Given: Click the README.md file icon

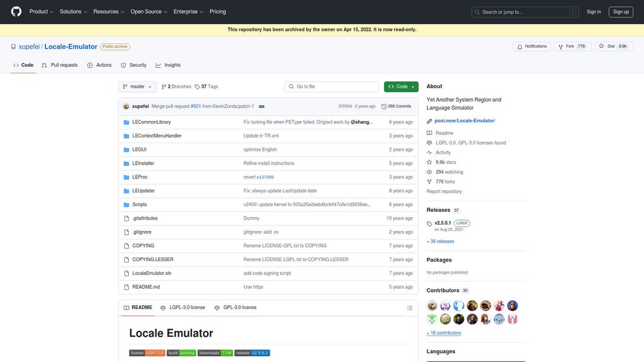Looking at the screenshot, I should [x=126, y=288].
